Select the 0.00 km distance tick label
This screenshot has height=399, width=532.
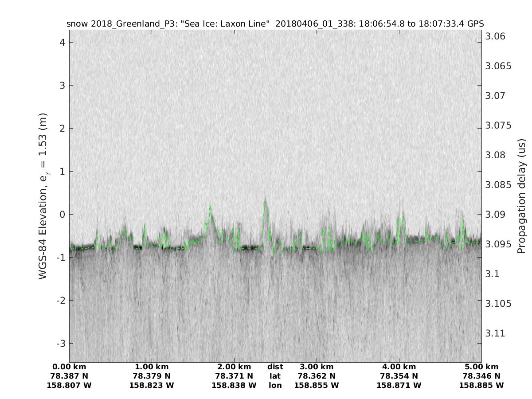click(x=69, y=367)
